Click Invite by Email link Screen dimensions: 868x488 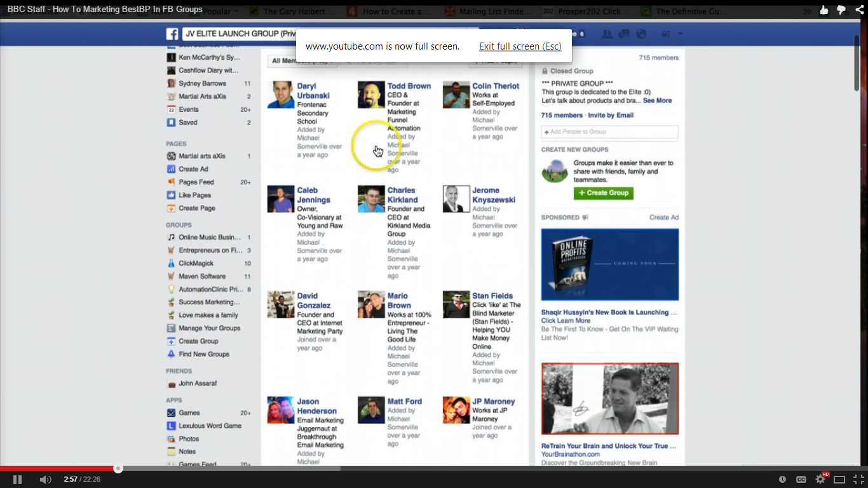click(611, 115)
